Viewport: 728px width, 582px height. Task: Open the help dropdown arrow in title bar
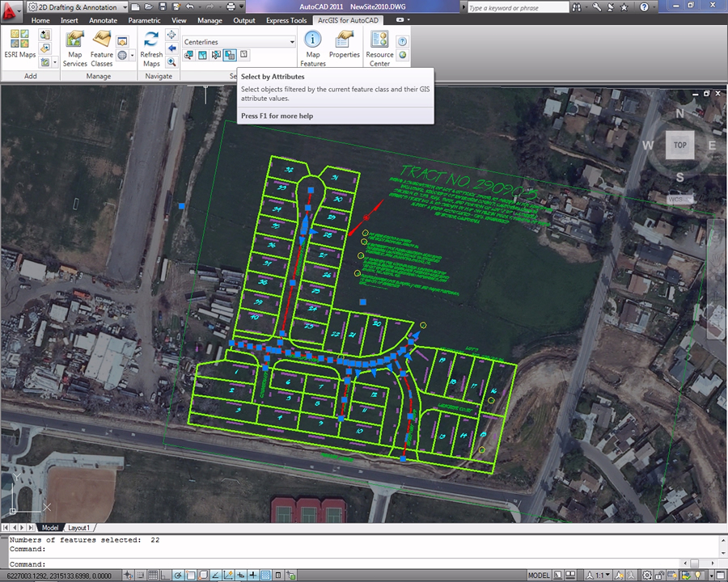(654, 7)
